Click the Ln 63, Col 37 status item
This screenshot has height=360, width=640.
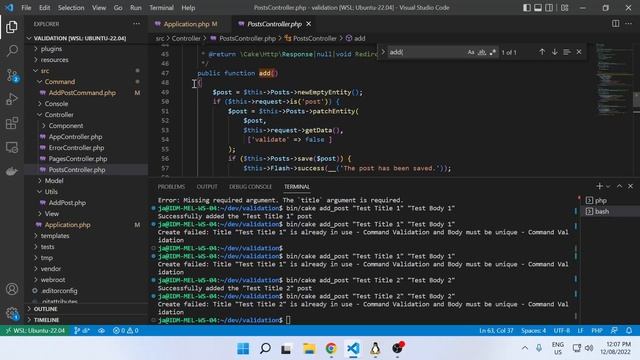(496, 330)
